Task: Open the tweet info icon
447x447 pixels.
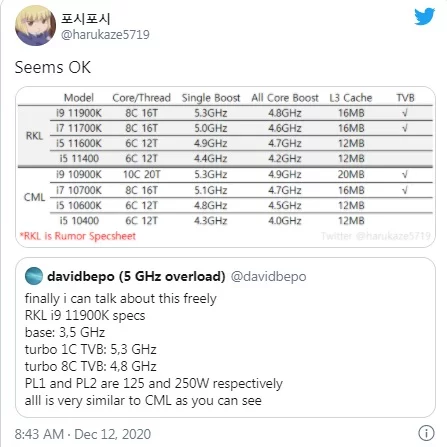Action: click(426, 433)
